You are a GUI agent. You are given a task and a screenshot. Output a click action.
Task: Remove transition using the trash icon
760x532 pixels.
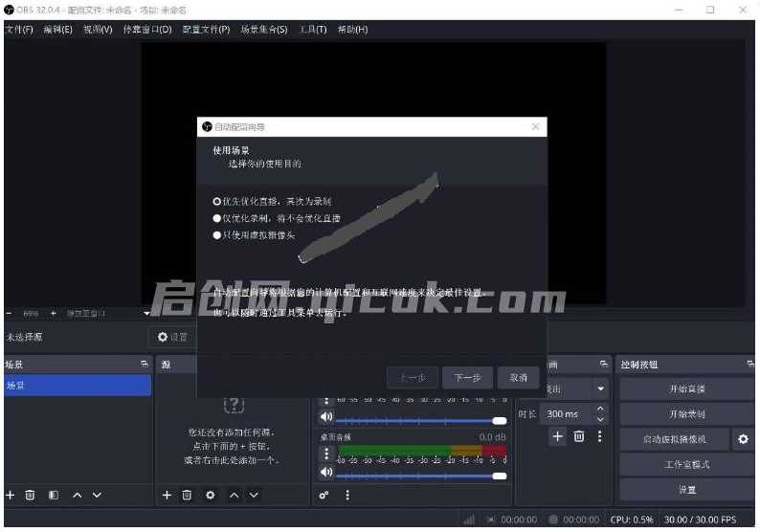coord(579,436)
